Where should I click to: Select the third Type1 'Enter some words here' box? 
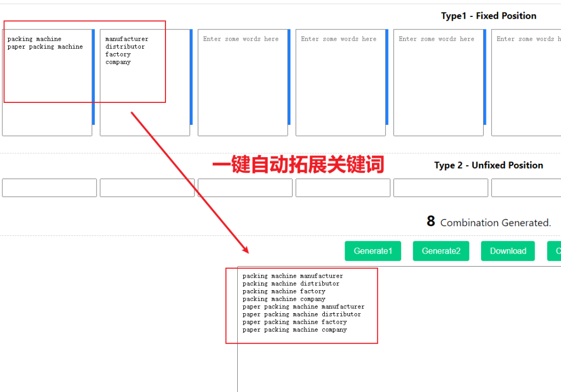point(243,82)
